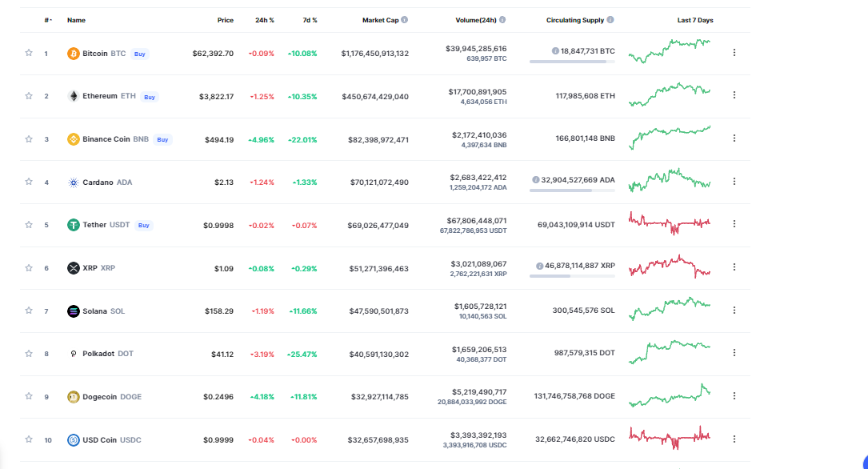Open the more options menu for Bitcoin
This screenshot has height=469, width=868.
coord(734,53)
